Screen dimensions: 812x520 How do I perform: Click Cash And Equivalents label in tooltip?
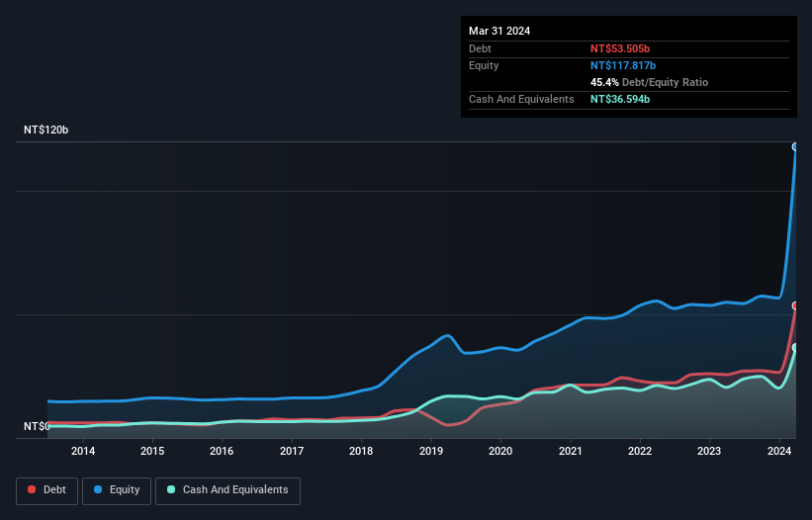point(521,99)
